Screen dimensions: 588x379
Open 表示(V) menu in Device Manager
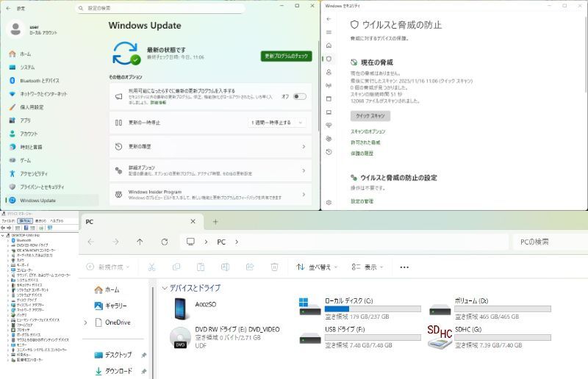[x=40, y=221]
